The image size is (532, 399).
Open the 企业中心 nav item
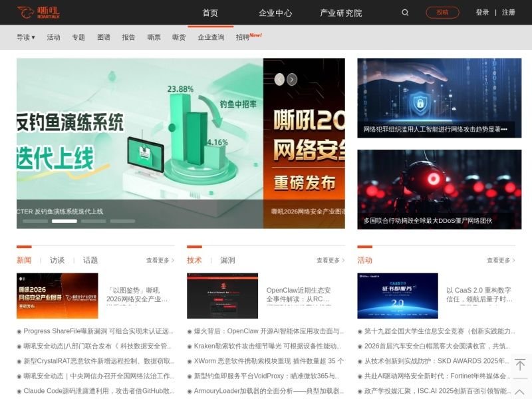(275, 13)
